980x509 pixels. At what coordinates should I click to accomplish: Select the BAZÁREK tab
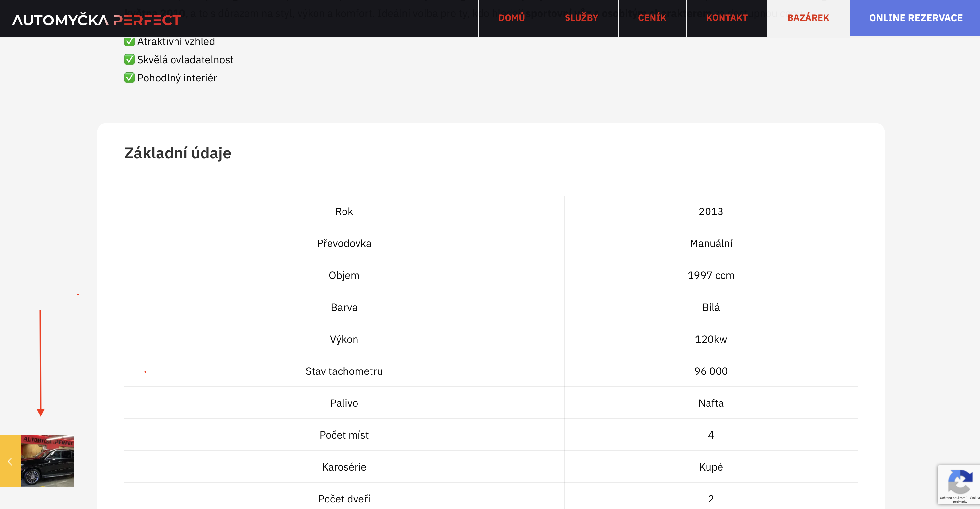(808, 18)
